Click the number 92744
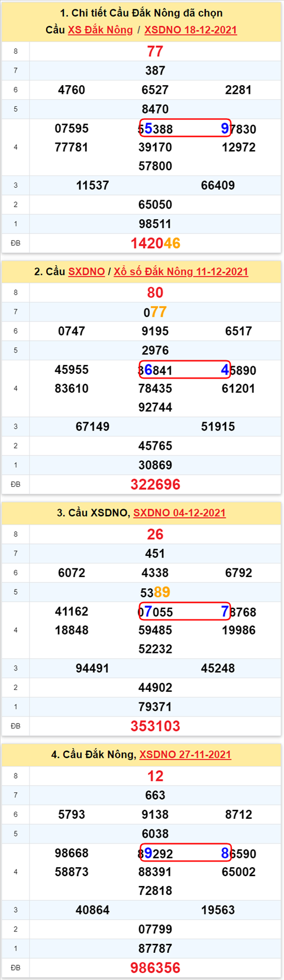This screenshot has width=284, height=980. [x=155, y=407]
